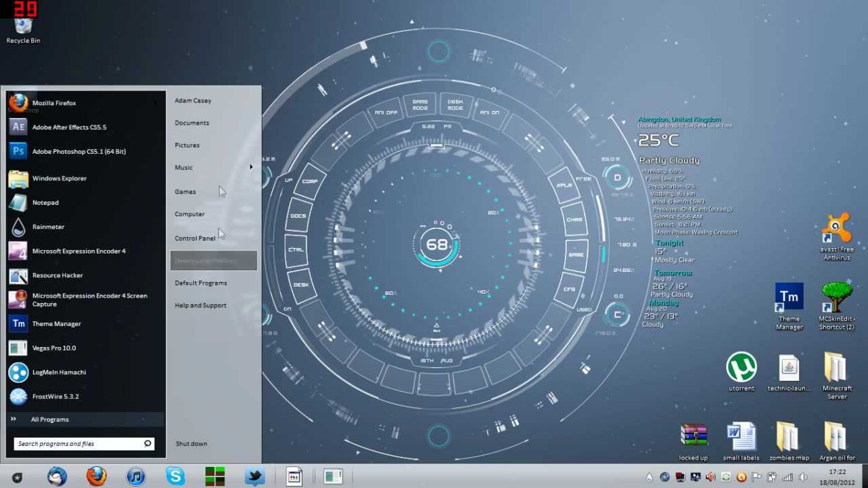The height and width of the screenshot is (488, 868).
Task: Click the CTRL button on the dial
Action: click(296, 250)
